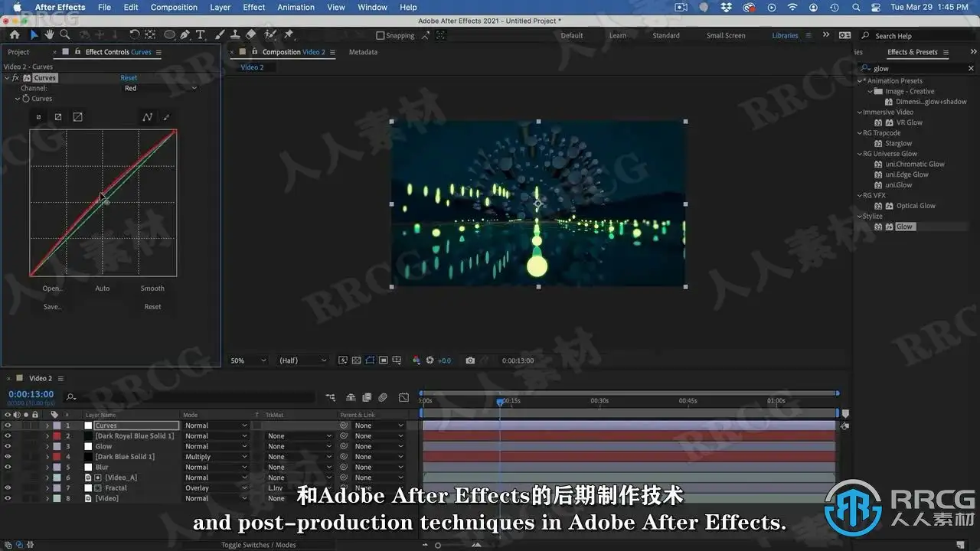Click the Draft 3D timeline icon
Screen dimensions: 980x551
[x=351, y=397]
